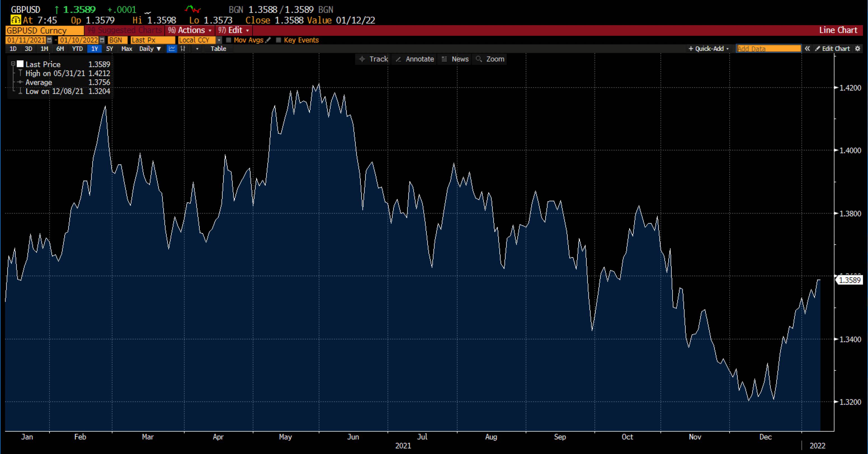Click the start date calendar icon
The image size is (868, 454).
49,40
